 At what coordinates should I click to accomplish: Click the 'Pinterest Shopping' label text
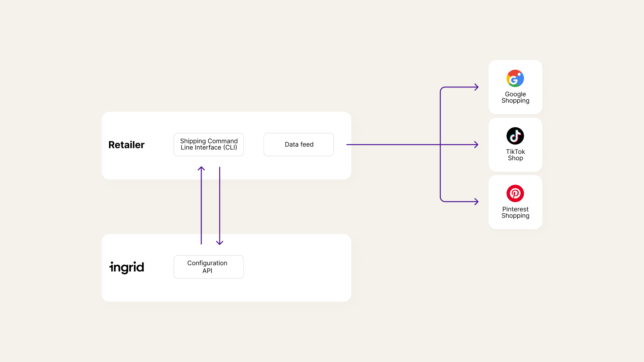coord(515,213)
